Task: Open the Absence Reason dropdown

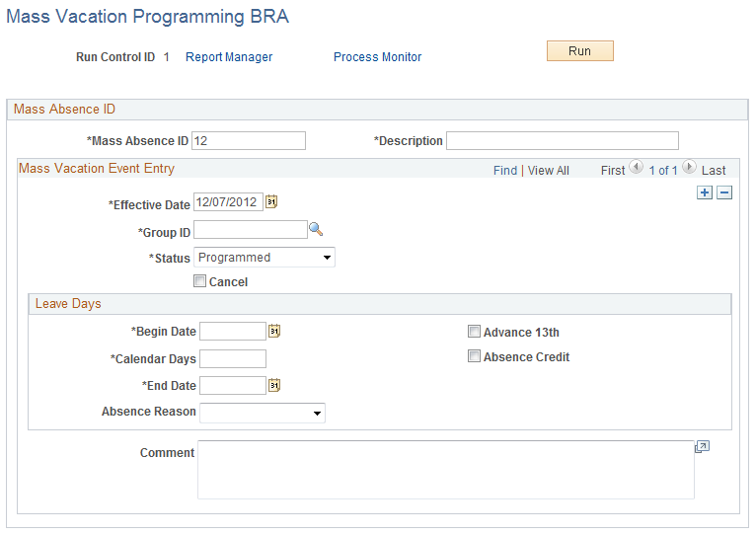Action: point(263,413)
